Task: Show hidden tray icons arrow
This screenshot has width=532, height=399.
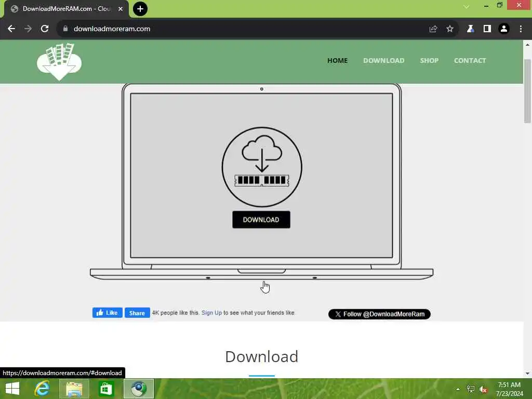Action: click(x=458, y=389)
